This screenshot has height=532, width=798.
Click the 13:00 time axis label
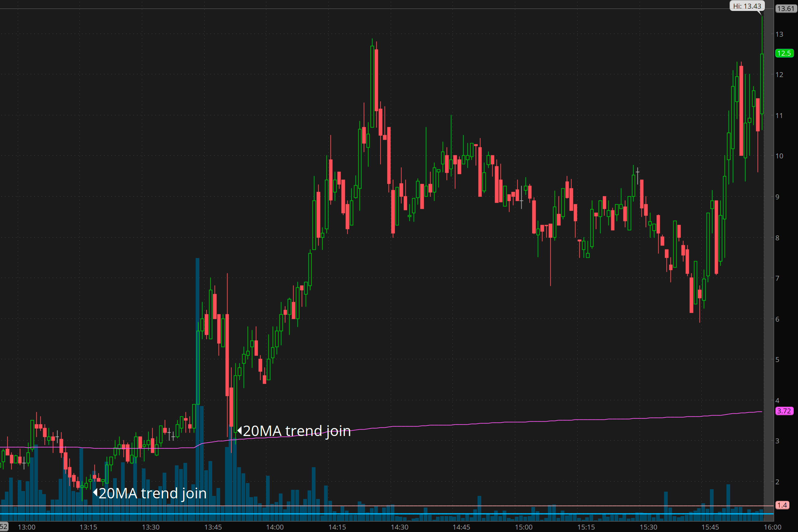(x=27, y=527)
